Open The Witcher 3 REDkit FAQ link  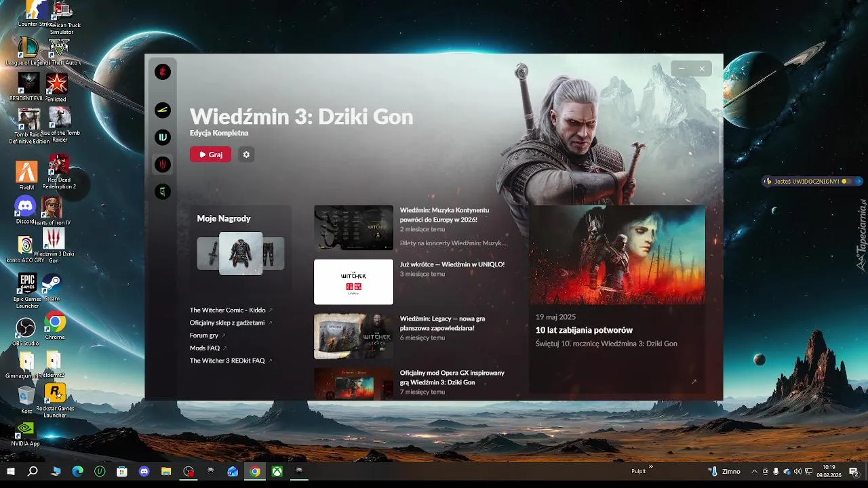tap(231, 361)
